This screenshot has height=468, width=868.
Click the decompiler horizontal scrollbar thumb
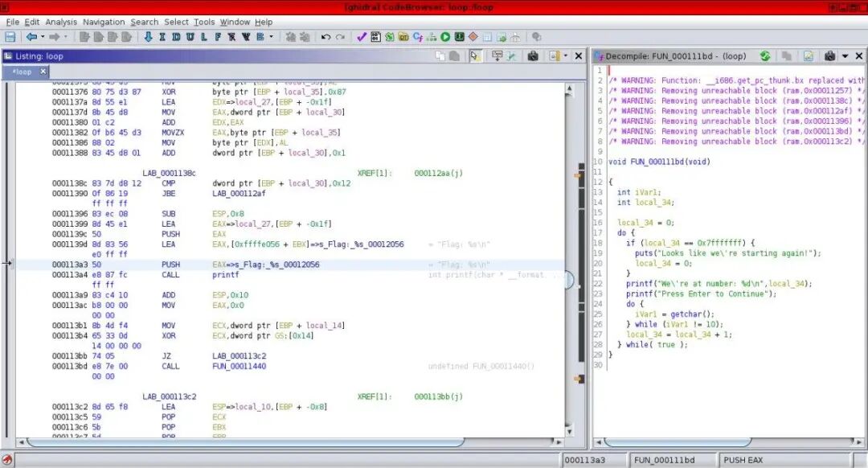tap(678, 442)
